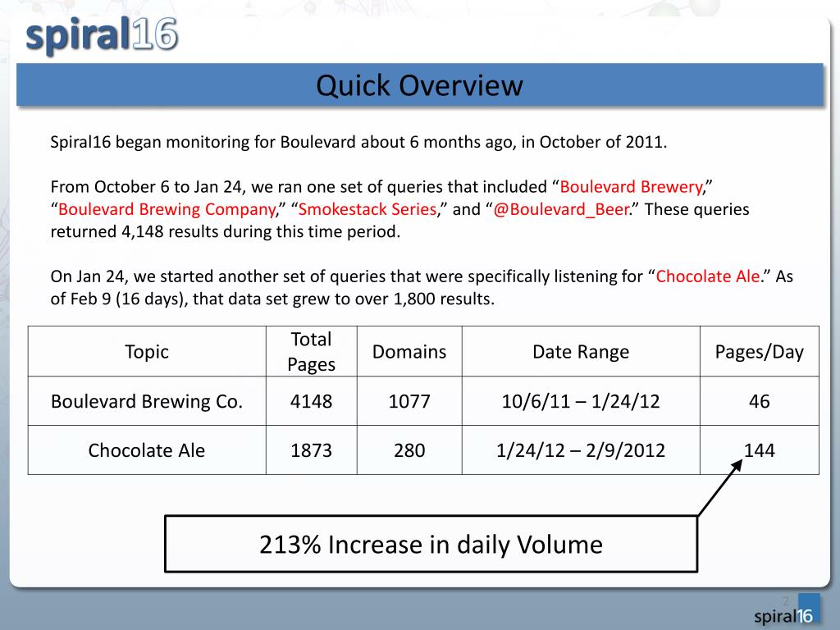
Task: Click the "213% Increase in daily Volume" text
Action: click(431, 545)
